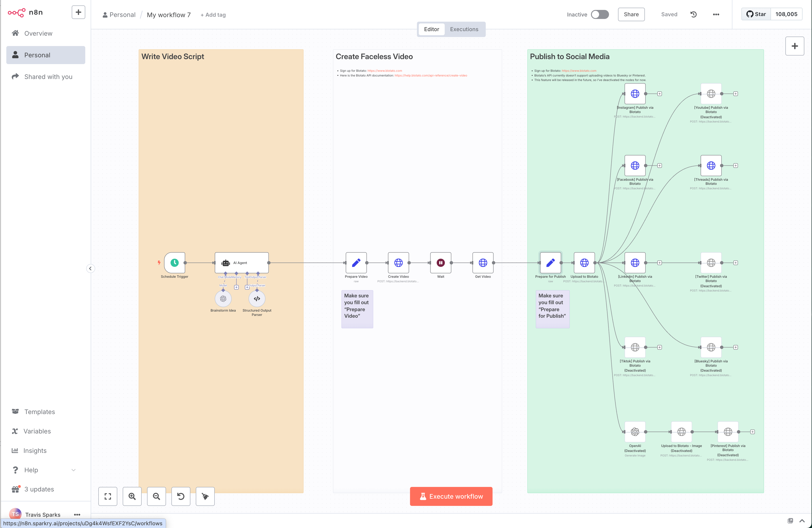Viewport: 812px width, 528px height.
Task: Open Travis Sparks user options menu
Action: coord(77,515)
